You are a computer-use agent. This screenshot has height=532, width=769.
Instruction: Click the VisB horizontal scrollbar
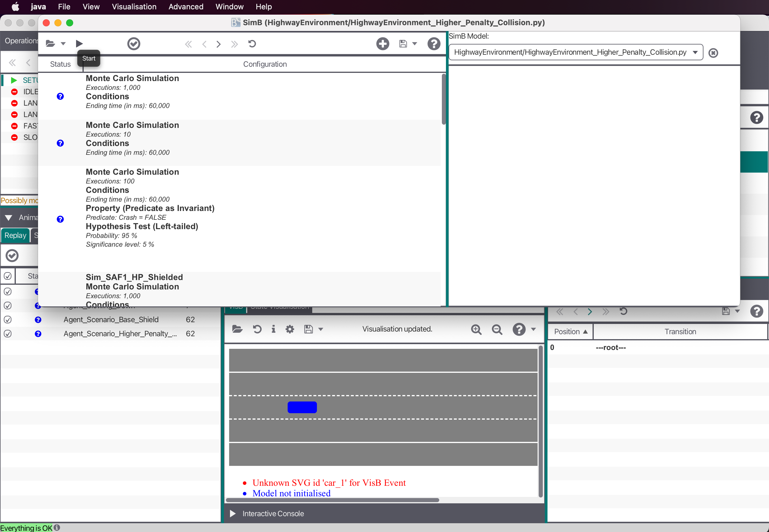click(x=332, y=500)
